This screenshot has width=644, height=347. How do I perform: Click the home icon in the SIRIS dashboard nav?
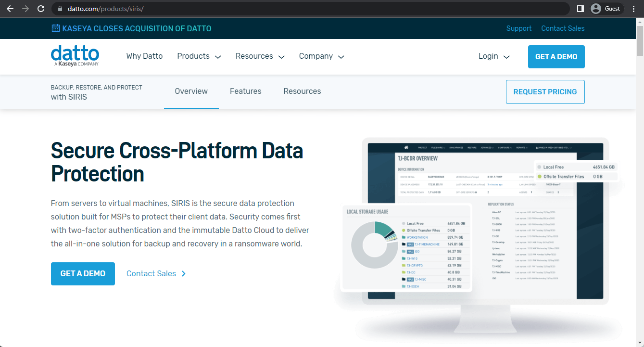click(x=406, y=147)
